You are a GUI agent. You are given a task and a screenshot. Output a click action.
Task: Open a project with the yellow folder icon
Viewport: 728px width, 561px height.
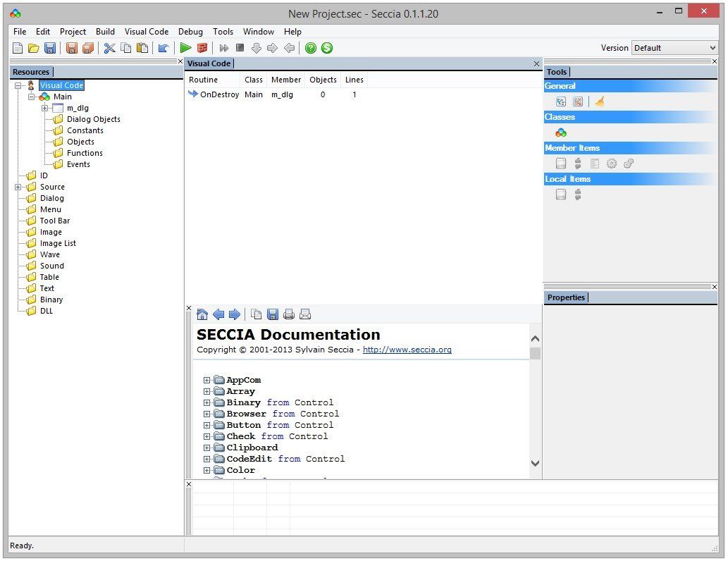click(x=33, y=48)
